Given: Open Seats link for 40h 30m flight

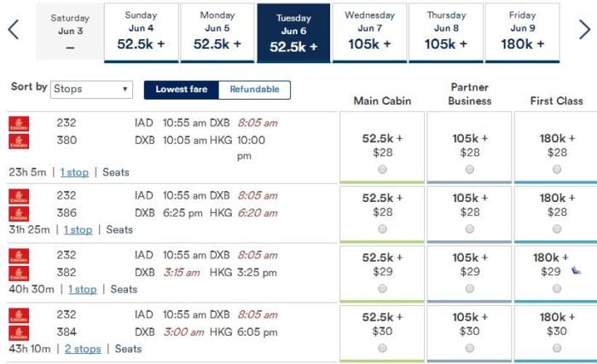Looking at the screenshot, I should click(124, 289).
